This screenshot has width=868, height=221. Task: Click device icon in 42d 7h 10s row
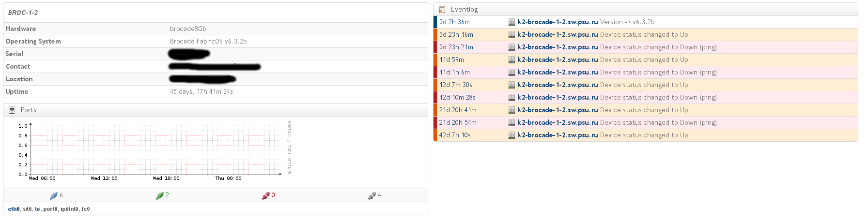click(x=511, y=135)
